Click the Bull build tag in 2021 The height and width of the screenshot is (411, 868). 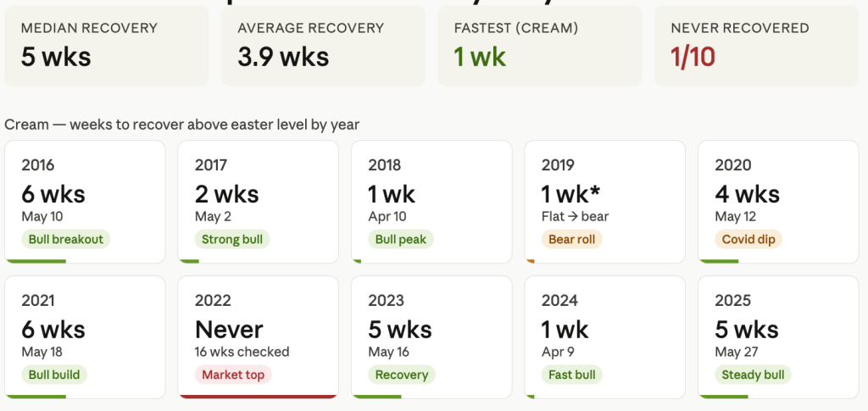click(54, 375)
